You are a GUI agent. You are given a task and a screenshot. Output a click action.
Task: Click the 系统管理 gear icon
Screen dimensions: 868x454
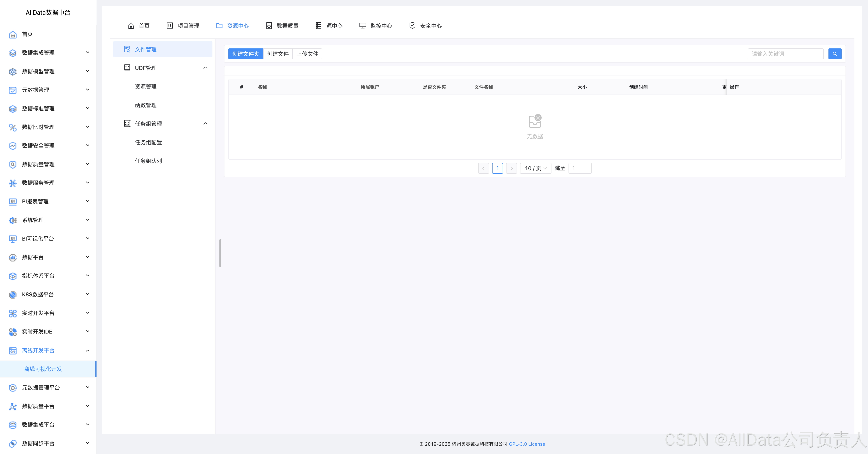coord(12,220)
